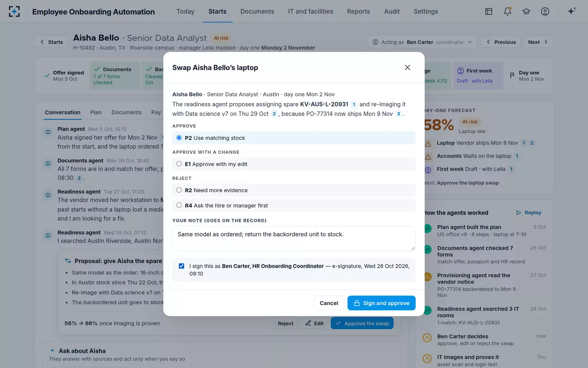Viewport: 588px width, 368px height.
Task: Open the Audit tab
Action: coord(392,11)
